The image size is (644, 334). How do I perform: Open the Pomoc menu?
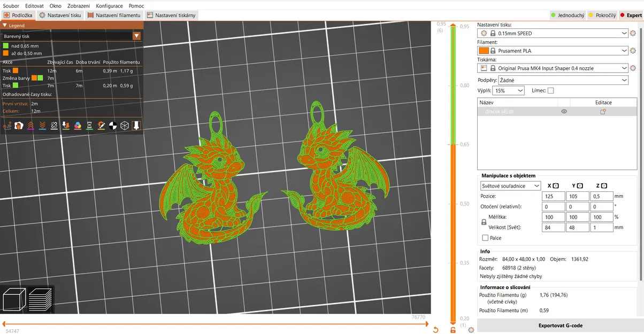pyautogui.click(x=136, y=6)
